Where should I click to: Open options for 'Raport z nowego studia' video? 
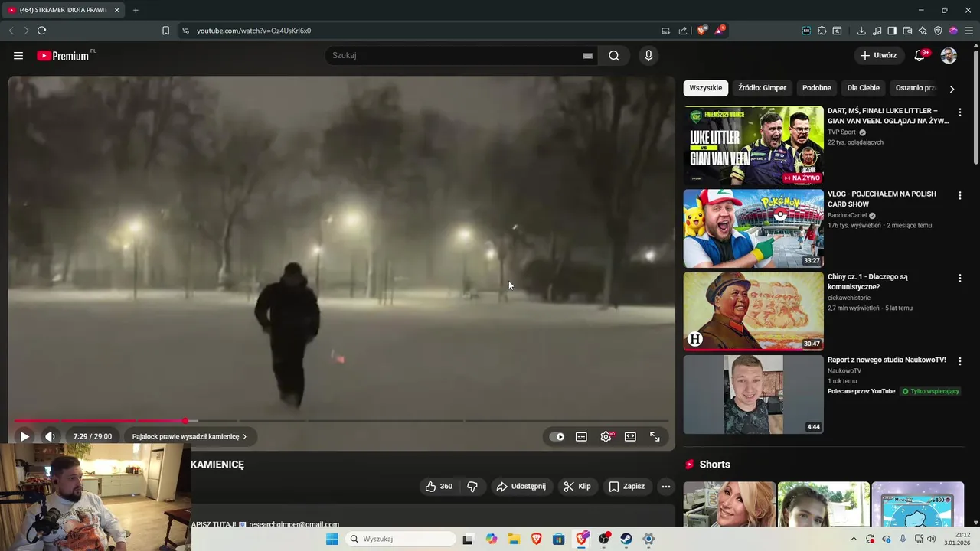click(x=959, y=361)
